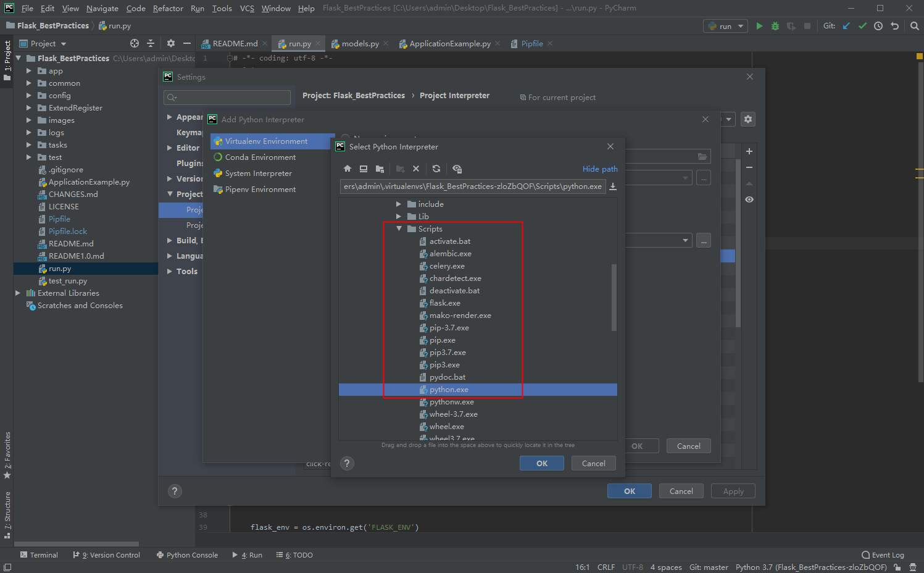Select flask.exe in the file list

pyautogui.click(x=445, y=303)
